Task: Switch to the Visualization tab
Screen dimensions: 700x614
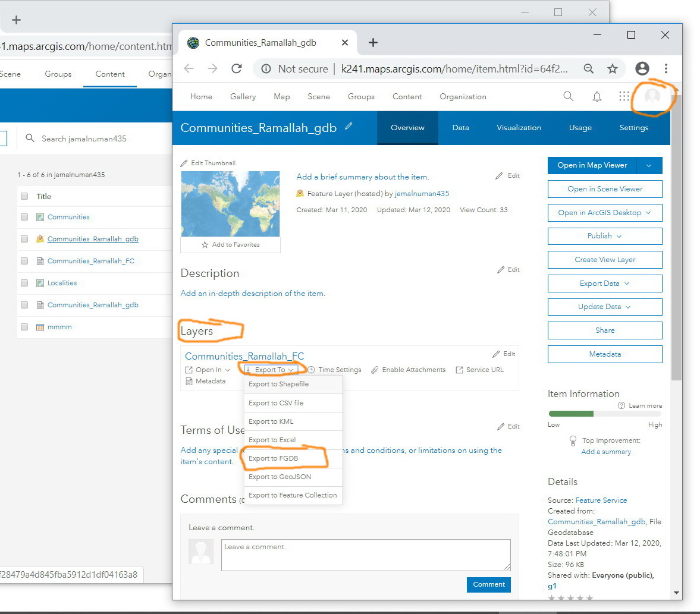Action: click(x=519, y=128)
